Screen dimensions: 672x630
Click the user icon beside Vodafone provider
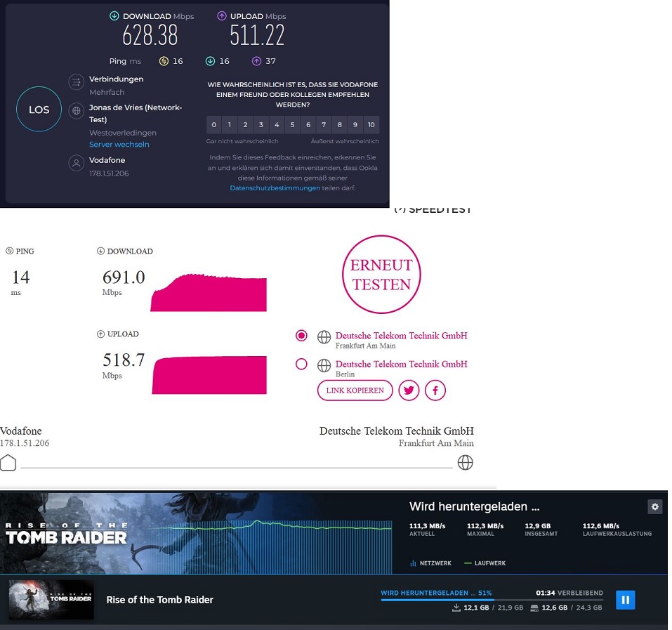(77, 163)
